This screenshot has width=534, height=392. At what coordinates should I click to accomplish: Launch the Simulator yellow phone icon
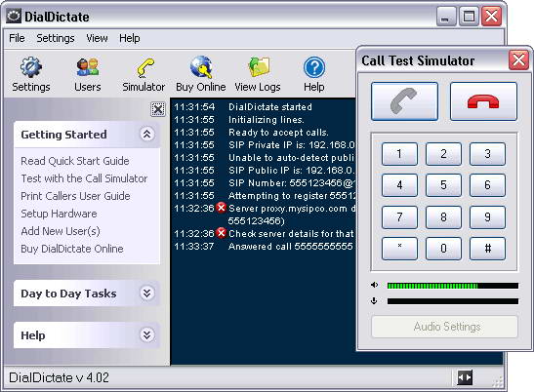click(145, 67)
